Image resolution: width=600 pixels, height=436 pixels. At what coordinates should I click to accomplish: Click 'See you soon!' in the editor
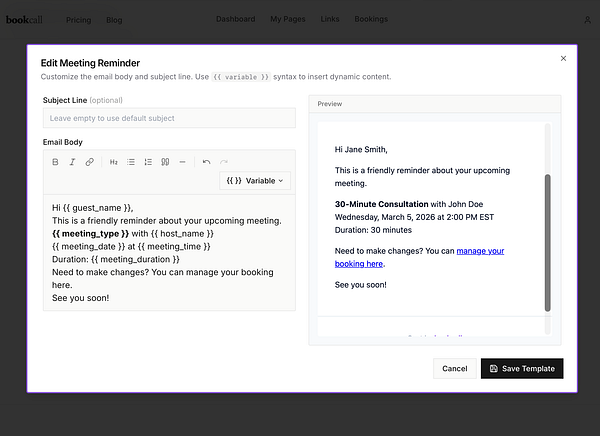click(80, 298)
